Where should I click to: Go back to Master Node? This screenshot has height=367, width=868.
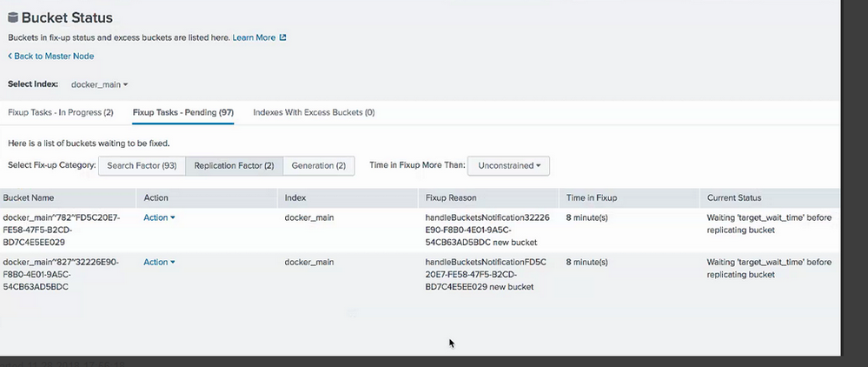51,57
